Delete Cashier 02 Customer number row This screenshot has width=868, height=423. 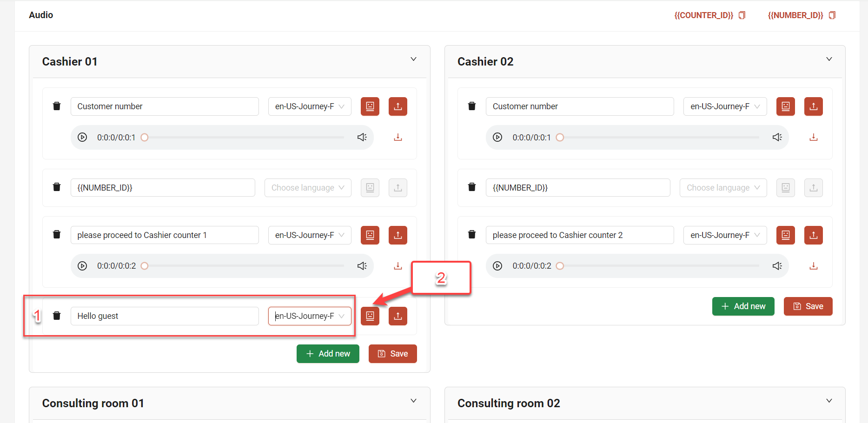click(472, 106)
